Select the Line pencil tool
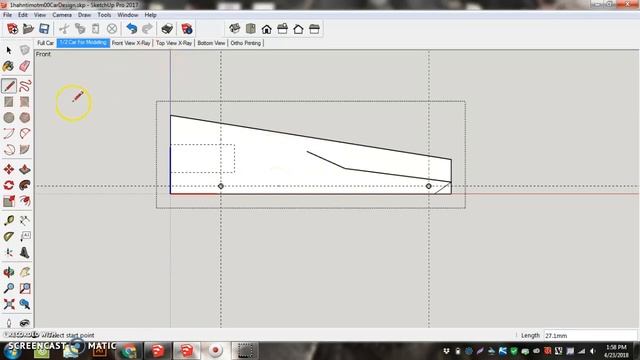The image size is (640, 360). [x=9, y=86]
